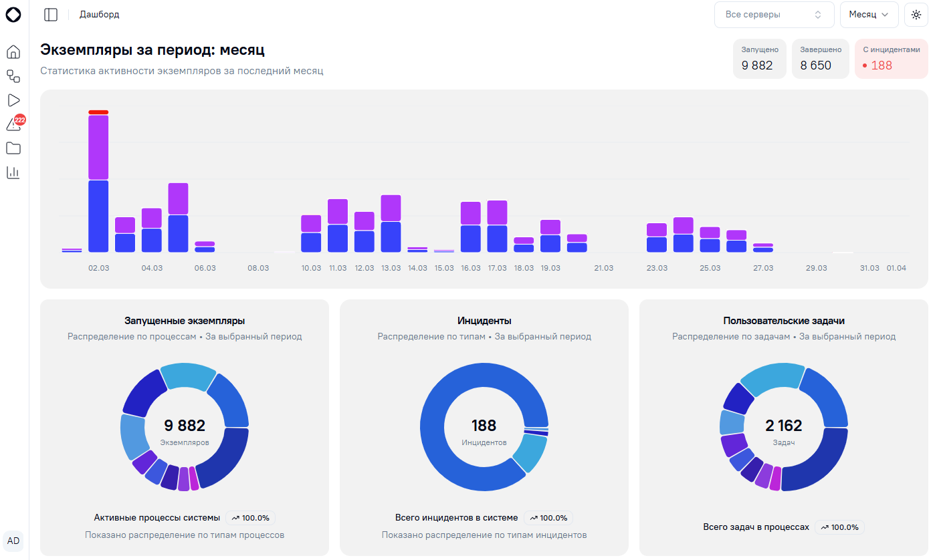Click the 13.03 bar in chart
Viewport: 935px width, 560px height.
click(x=391, y=224)
